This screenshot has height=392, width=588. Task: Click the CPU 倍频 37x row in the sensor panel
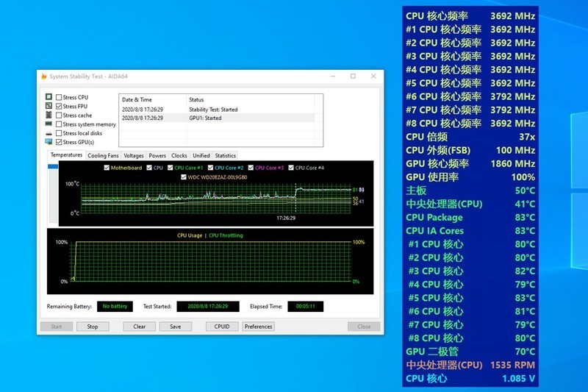(x=470, y=137)
